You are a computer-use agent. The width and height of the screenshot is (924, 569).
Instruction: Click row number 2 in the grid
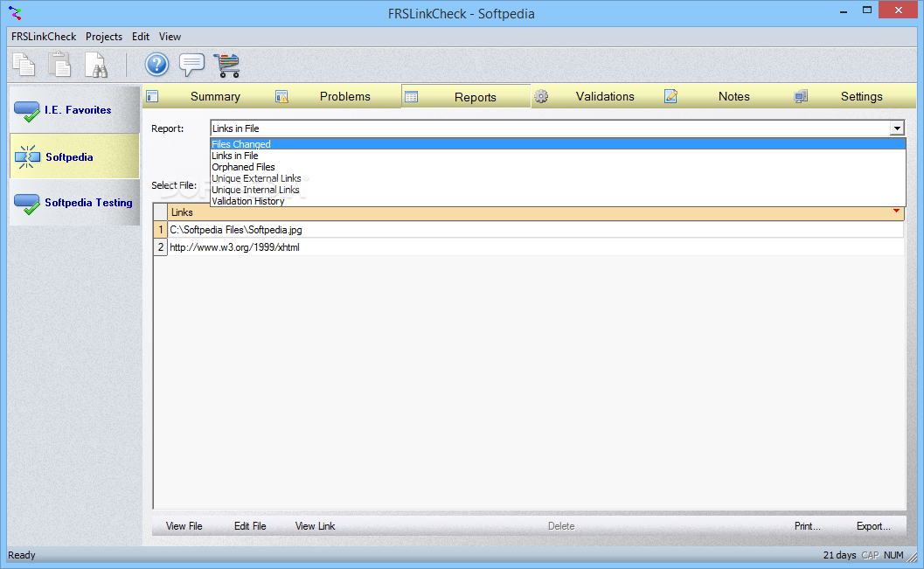(160, 247)
